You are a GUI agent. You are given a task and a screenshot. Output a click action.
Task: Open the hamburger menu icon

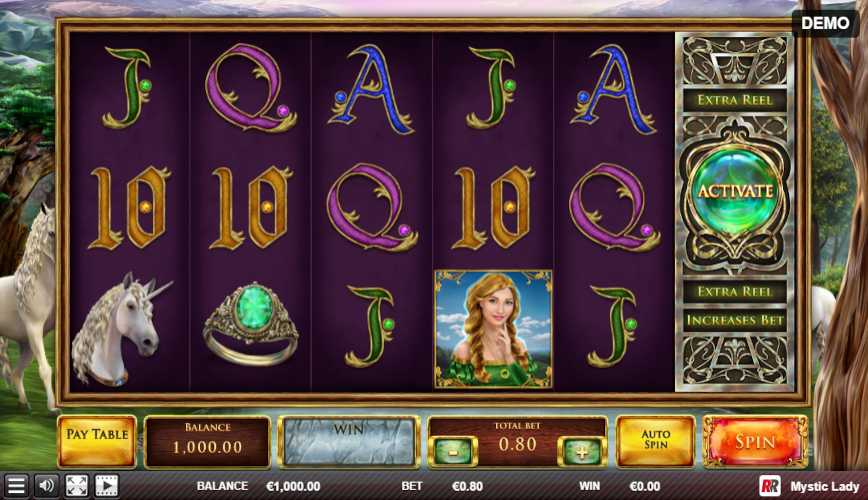[16, 486]
